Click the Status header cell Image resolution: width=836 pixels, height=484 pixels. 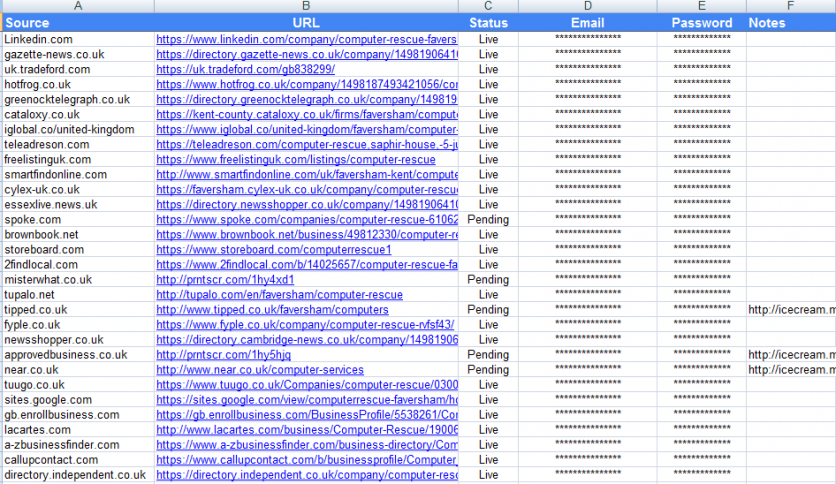[x=488, y=23]
